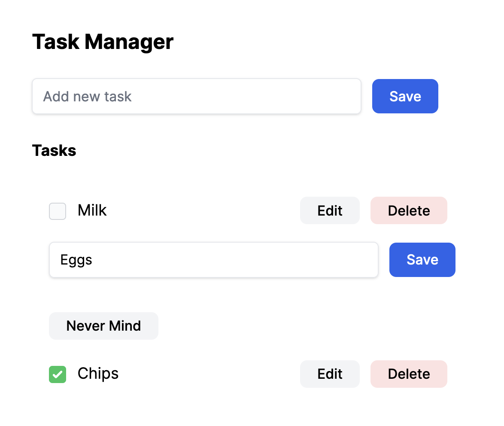The width and height of the screenshot is (504, 426).
Task: Cancel editing with Never Mind
Action: tap(103, 326)
